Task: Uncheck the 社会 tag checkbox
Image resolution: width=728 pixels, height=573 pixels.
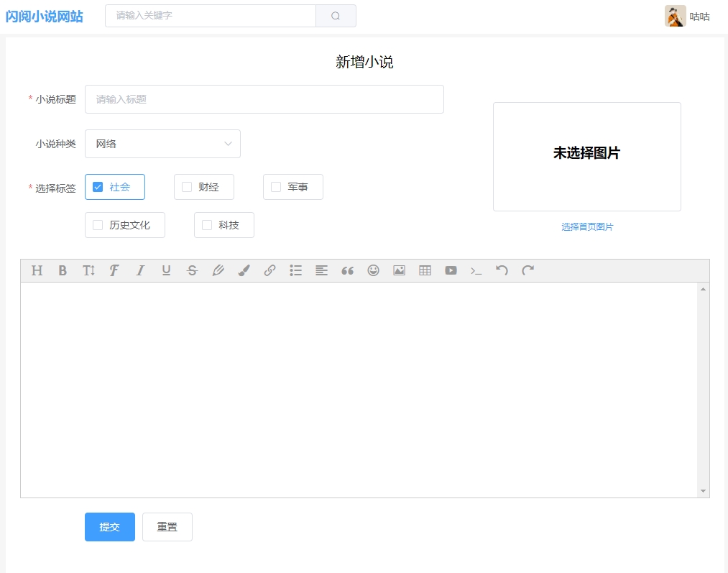Action: tap(97, 186)
